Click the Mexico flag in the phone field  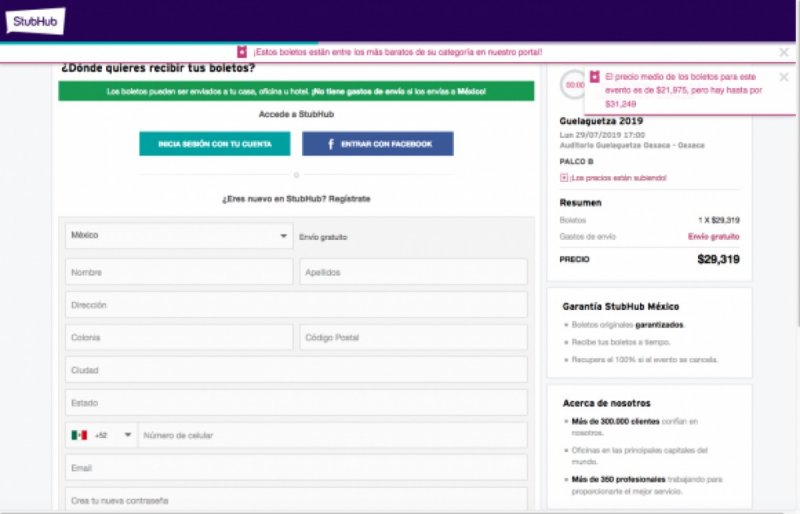(x=79, y=435)
